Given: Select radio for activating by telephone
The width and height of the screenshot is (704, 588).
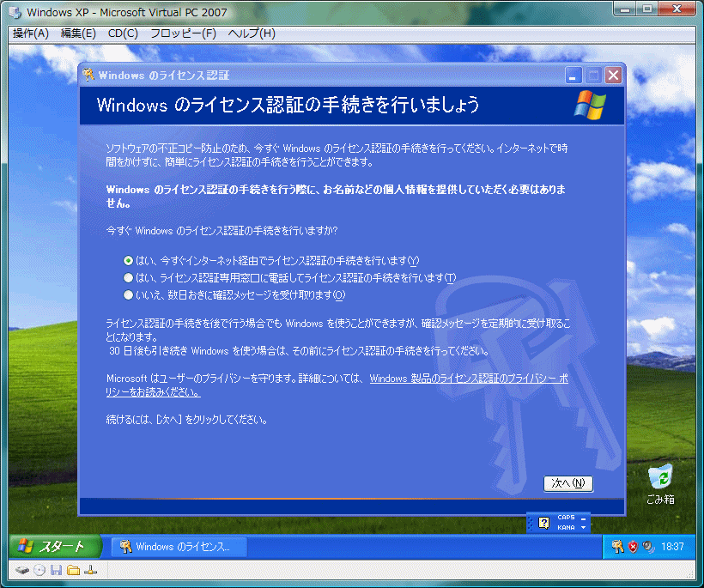Looking at the screenshot, I should click(x=129, y=278).
